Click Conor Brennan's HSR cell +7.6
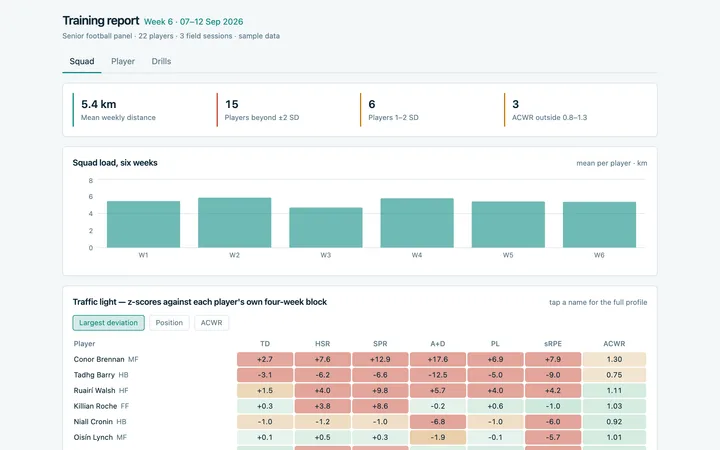720x450 pixels. 322,360
